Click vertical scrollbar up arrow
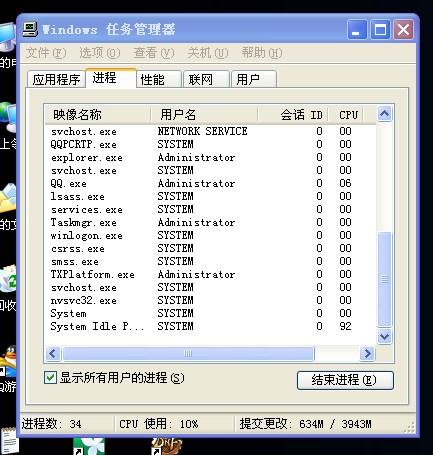 [384, 114]
